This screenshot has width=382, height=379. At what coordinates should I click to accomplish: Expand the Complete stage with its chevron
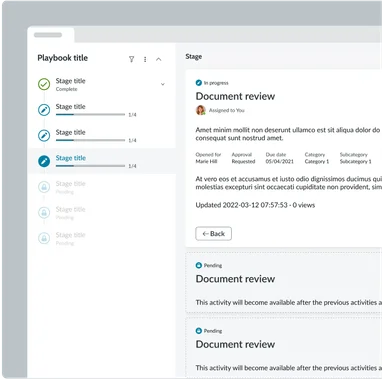[163, 84]
